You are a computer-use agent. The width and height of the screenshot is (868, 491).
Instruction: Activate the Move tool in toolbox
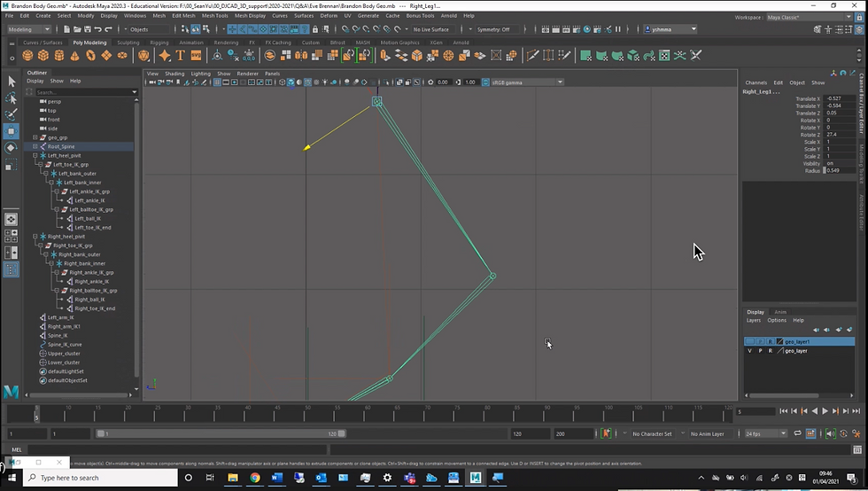click(x=11, y=131)
